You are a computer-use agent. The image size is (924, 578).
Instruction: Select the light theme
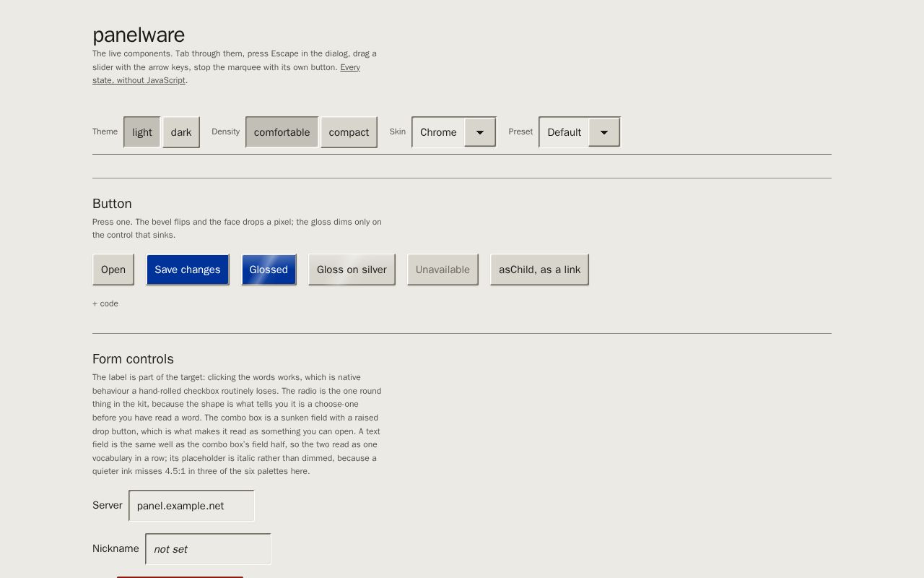pyautogui.click(x=142, y=132)
